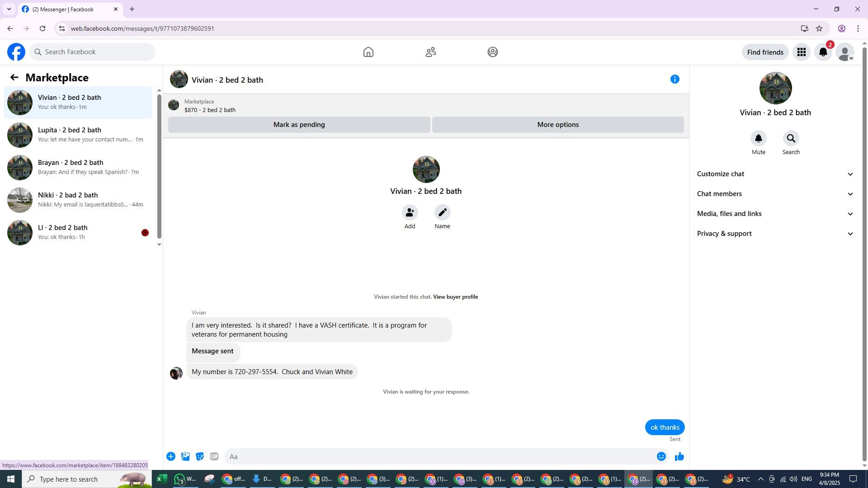Mute this conversation with bell icon
Image resolution: width=868 pixels, height=488 pixels.
pyautogui.click(x=758, y=139)
